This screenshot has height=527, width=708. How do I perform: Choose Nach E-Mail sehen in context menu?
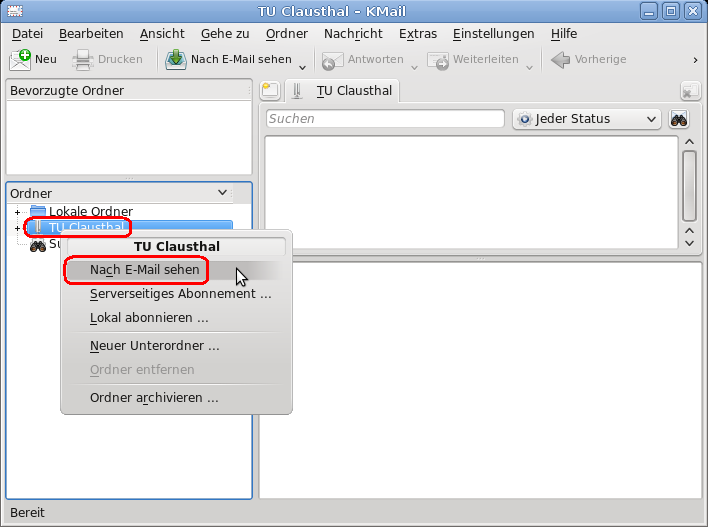pyautogui.click(x=177, y=270)
